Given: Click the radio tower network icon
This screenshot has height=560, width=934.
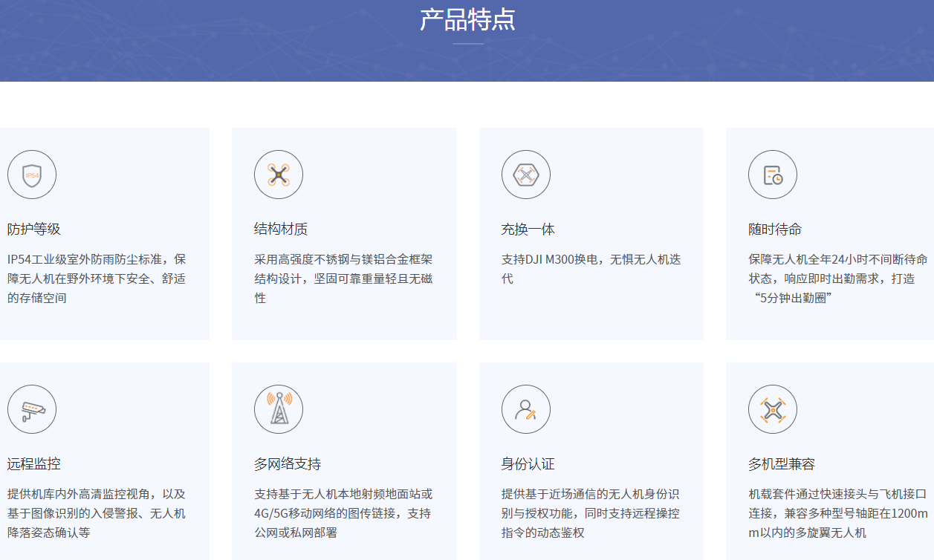Looking at the screenshot, I should click(279, 409).
